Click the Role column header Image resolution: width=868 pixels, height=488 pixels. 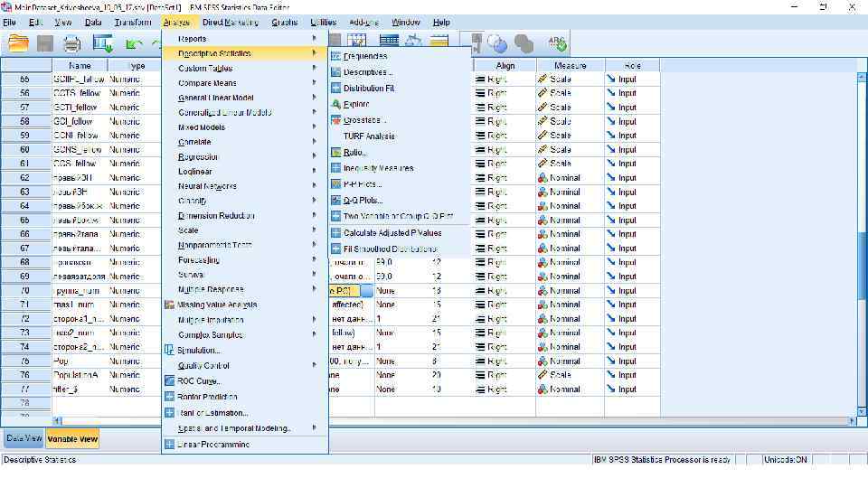(x=632, y=65)
